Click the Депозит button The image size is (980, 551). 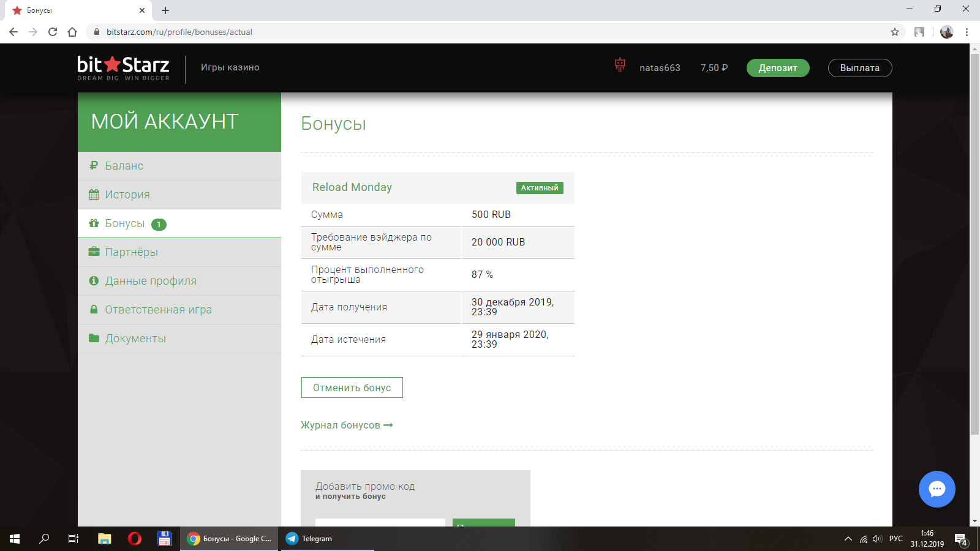point(778,68)
